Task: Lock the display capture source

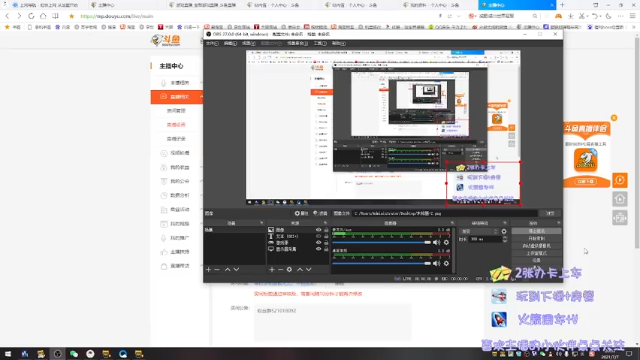Action: [x=326, y=249]
